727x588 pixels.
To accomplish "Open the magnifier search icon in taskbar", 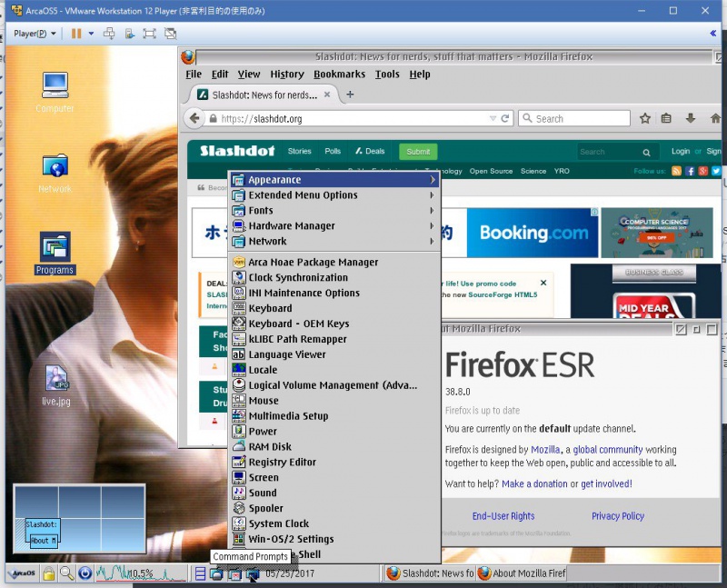I will 66,573.
